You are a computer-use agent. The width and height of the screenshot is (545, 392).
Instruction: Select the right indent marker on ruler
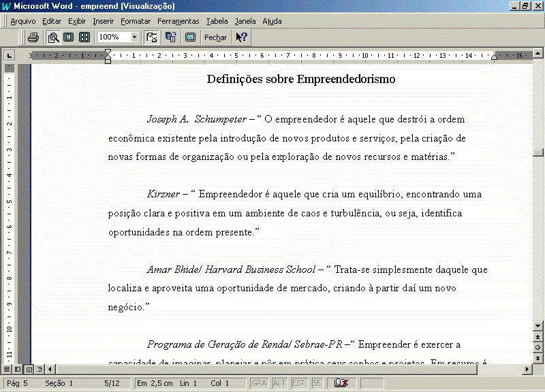click(495, 57)
